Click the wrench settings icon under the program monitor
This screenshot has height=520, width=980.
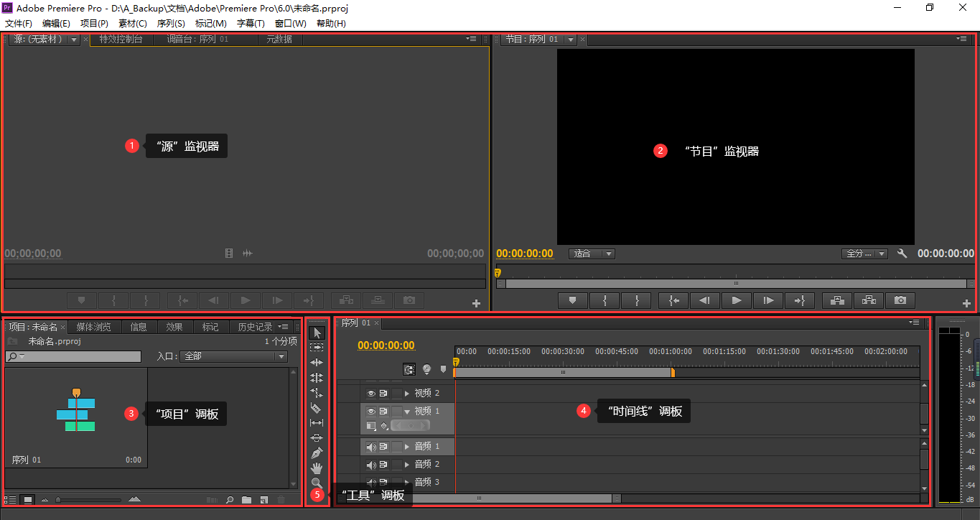click(x=902, y=254)
